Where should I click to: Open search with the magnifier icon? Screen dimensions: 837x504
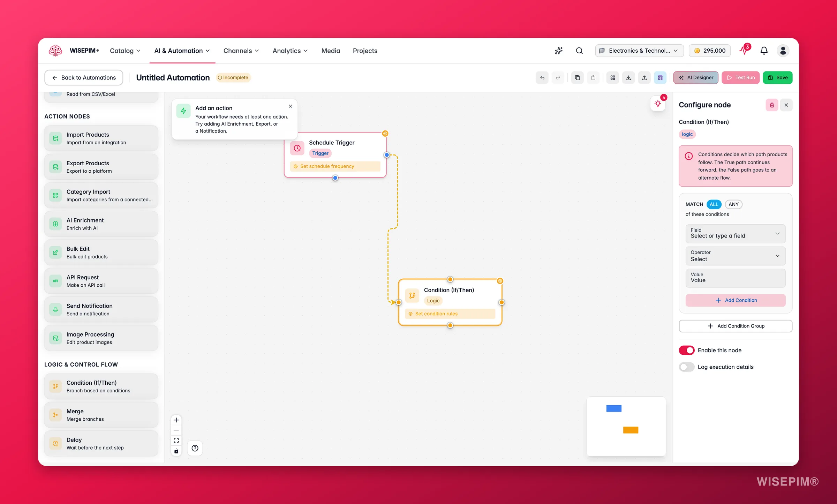(x=579, y=51)
